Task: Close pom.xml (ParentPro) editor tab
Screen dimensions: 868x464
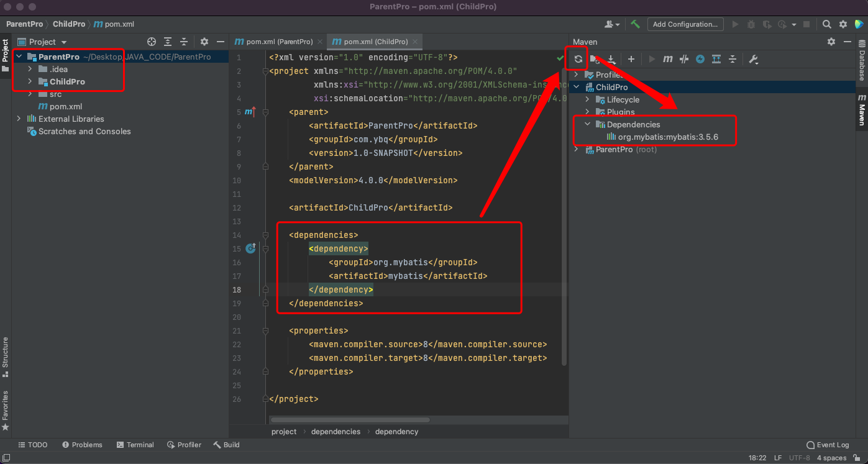Action: 320,42
